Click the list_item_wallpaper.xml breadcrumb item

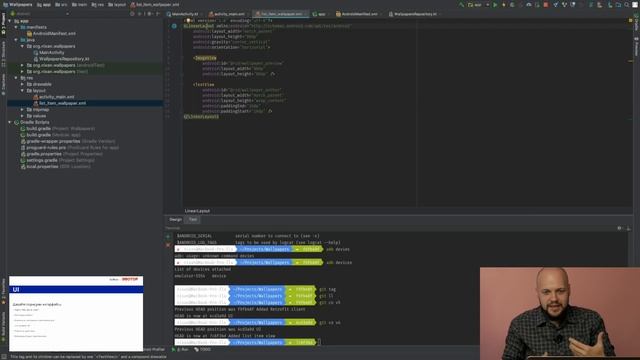(x=155, y=5)
